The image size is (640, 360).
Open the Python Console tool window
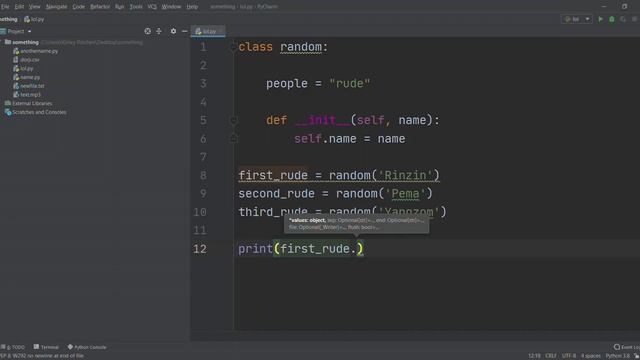[x=87, y=347]
